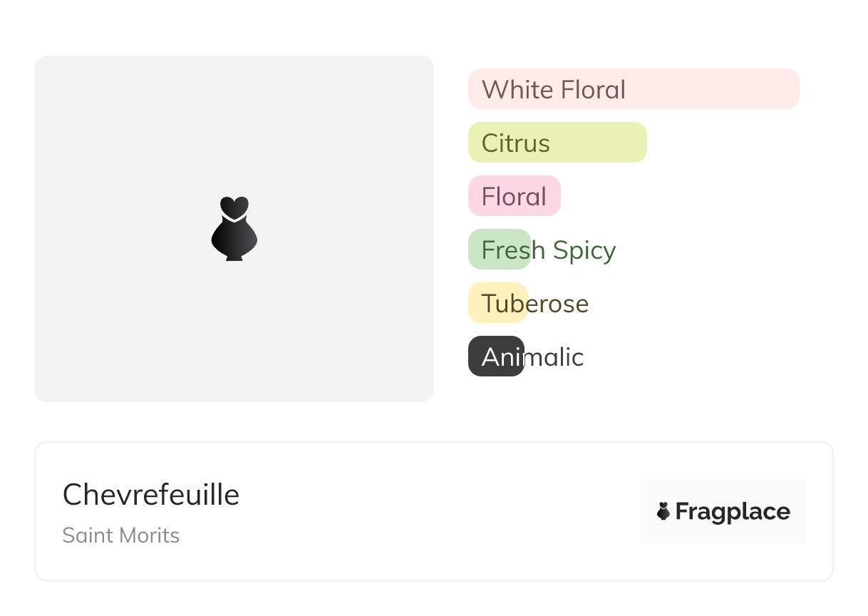Click the Fragplace logo text
The width and height of the screenshot is (868, 616).
[x=733, y=512]
